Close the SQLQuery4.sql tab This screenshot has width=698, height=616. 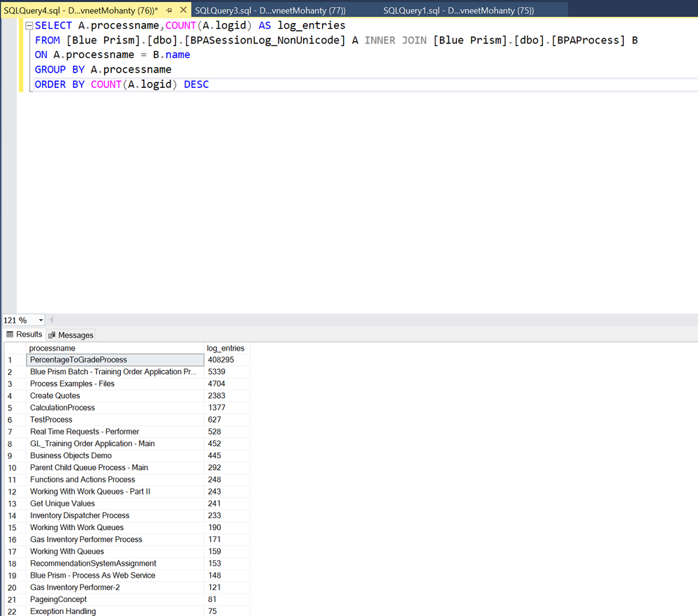[183, 10]
